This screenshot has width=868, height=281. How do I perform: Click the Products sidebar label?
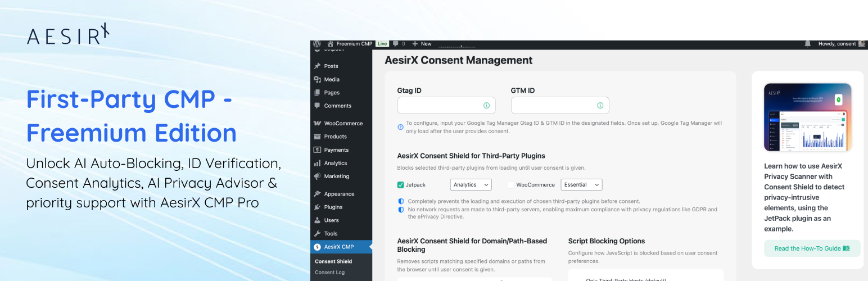[335, 137]
